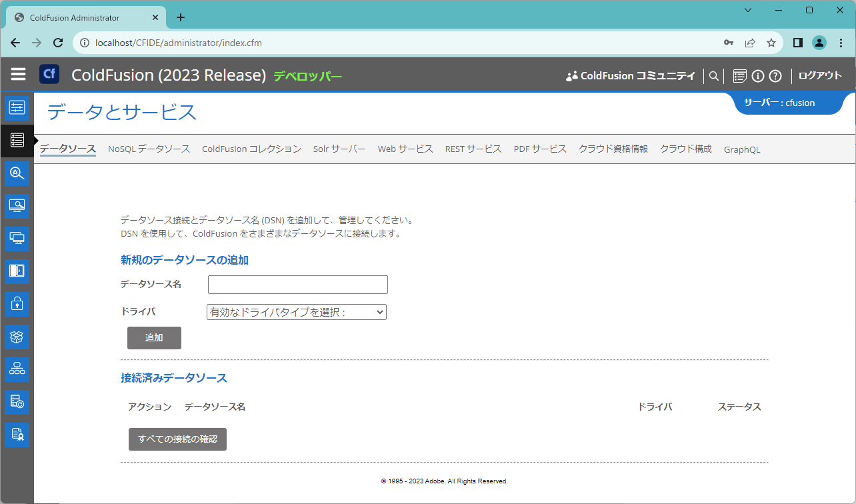
Task: Click the 新規のデータソースの追加 heading
Action: click(x=185, y=260)
